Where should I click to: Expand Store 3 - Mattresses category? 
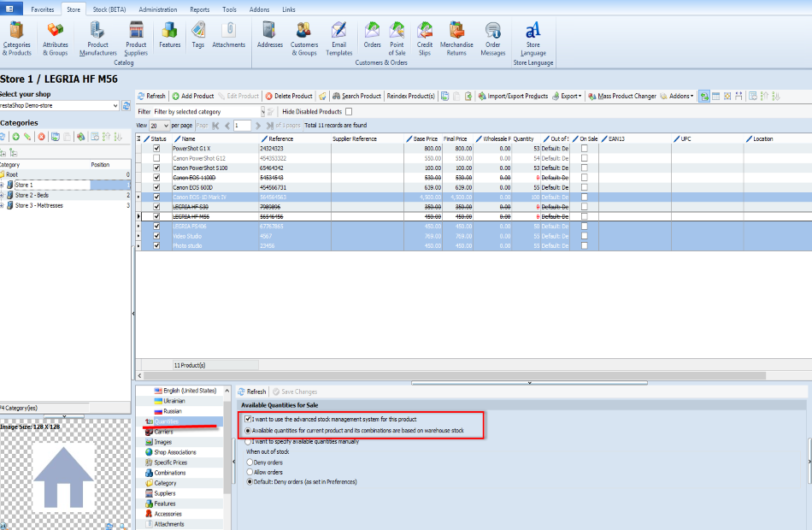pos(2,206)
